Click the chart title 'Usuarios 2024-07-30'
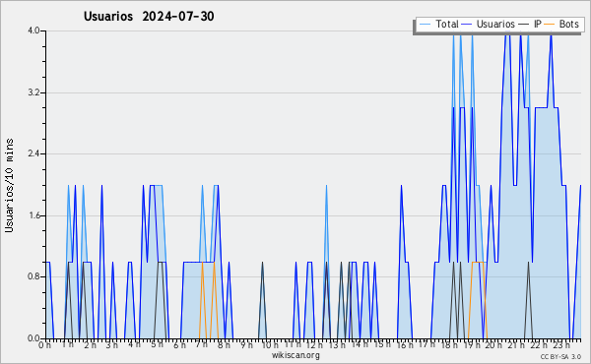 click(149, 17)
